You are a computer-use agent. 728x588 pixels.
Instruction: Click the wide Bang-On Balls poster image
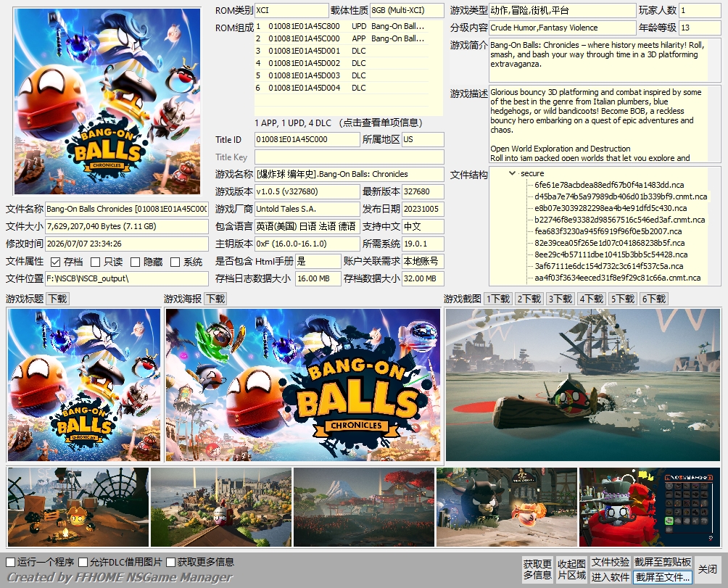302,385
